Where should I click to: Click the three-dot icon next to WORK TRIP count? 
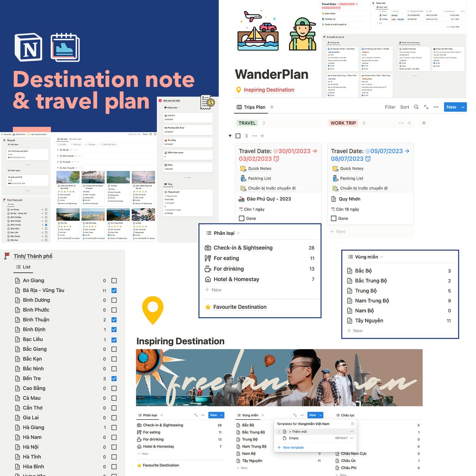(x=401, y=123)
